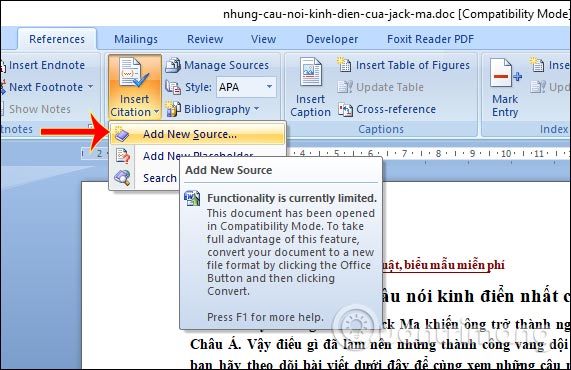The height and width of the screenshot is (370, 571).
Task: Select Add New Source menu item
Action: [x=197, y=134]
